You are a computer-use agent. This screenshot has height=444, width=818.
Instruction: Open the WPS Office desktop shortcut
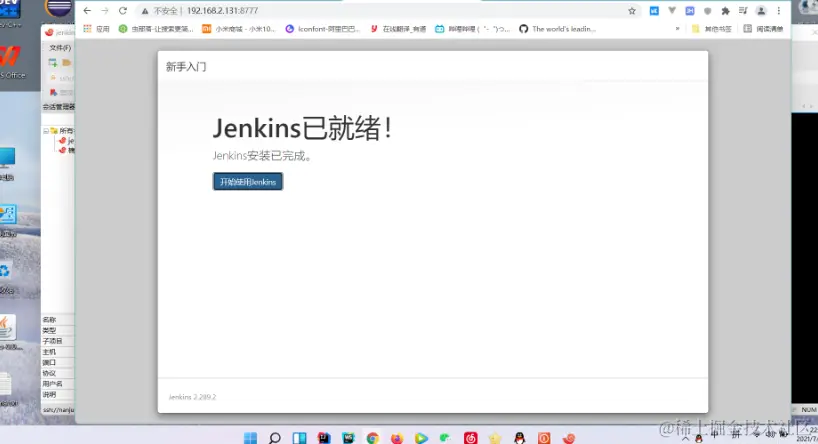(x=11, y=62)
